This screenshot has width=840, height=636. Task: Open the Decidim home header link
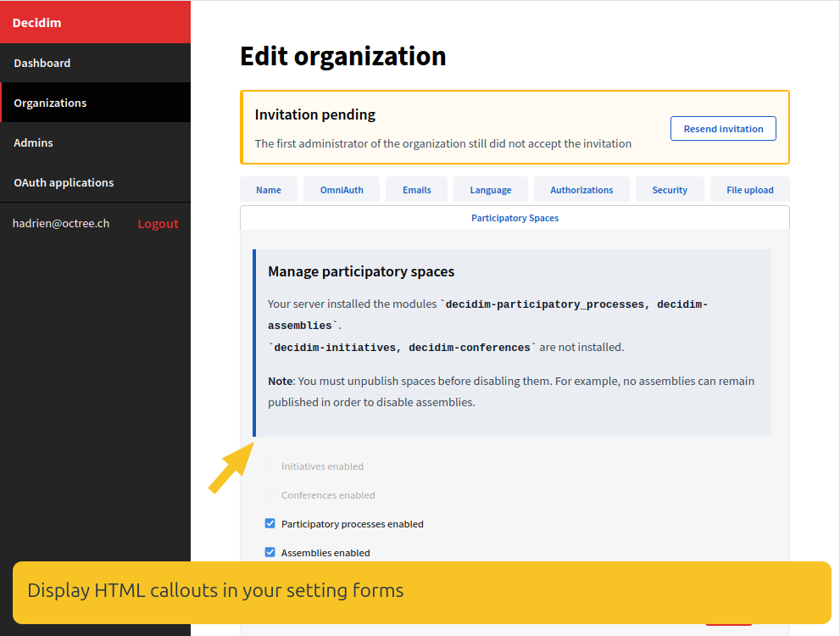(x=36, y=23)
